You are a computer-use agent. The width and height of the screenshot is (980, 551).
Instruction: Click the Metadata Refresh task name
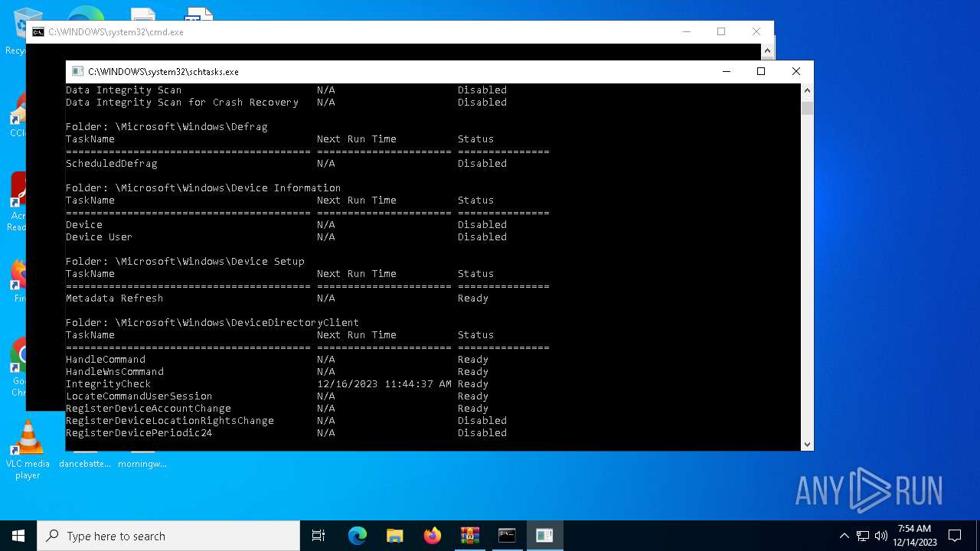[114, 298]
